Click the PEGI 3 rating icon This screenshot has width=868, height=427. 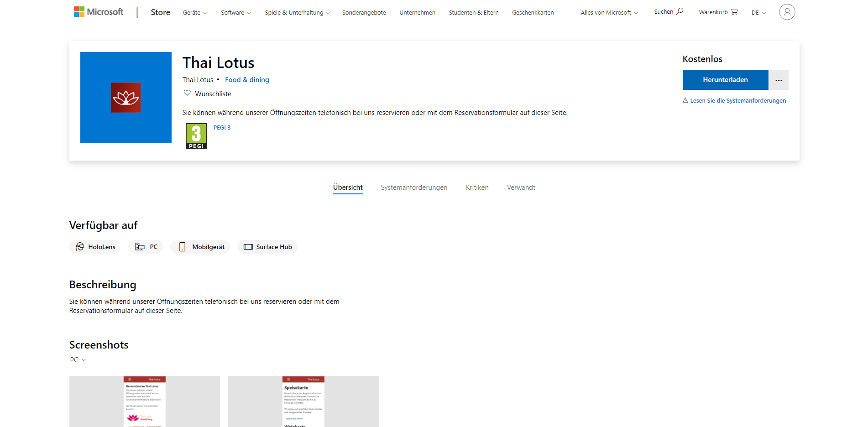coord(196,135)
